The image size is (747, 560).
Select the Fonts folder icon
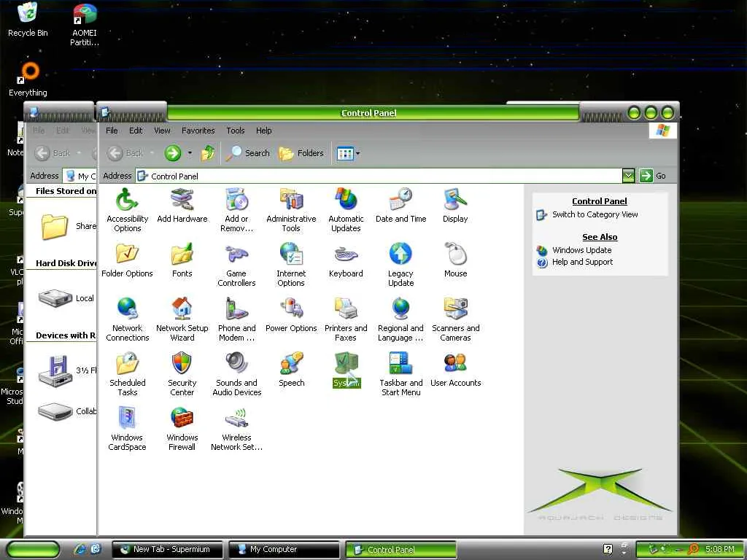(182, 260)
